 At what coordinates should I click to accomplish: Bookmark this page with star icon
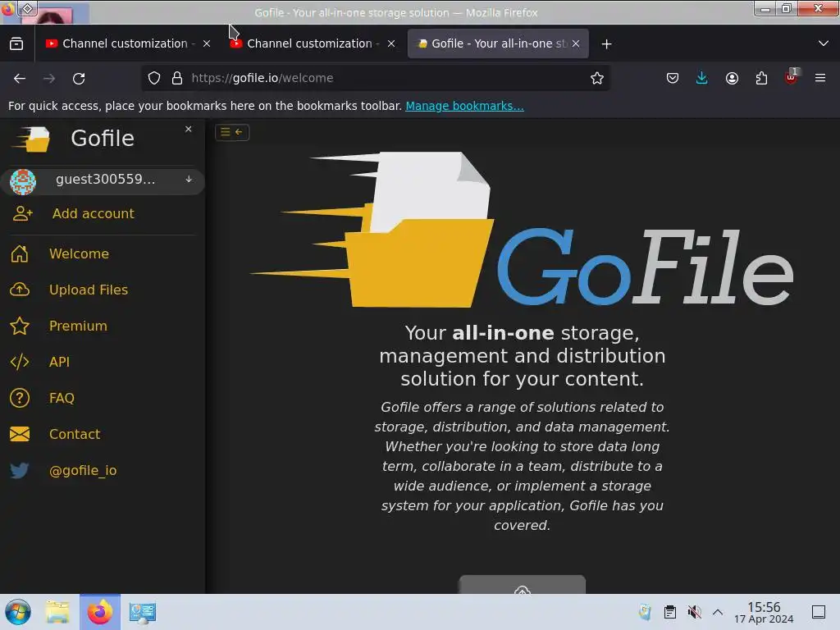[597, 78]
